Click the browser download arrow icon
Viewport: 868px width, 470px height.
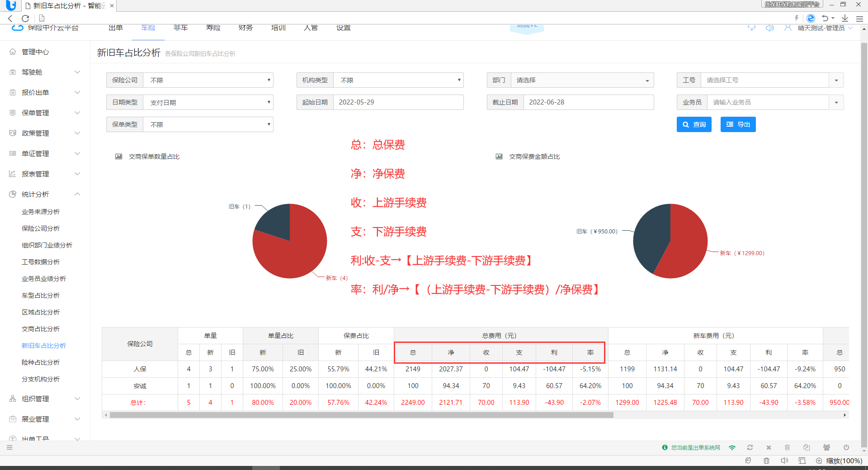coord(845,18)
